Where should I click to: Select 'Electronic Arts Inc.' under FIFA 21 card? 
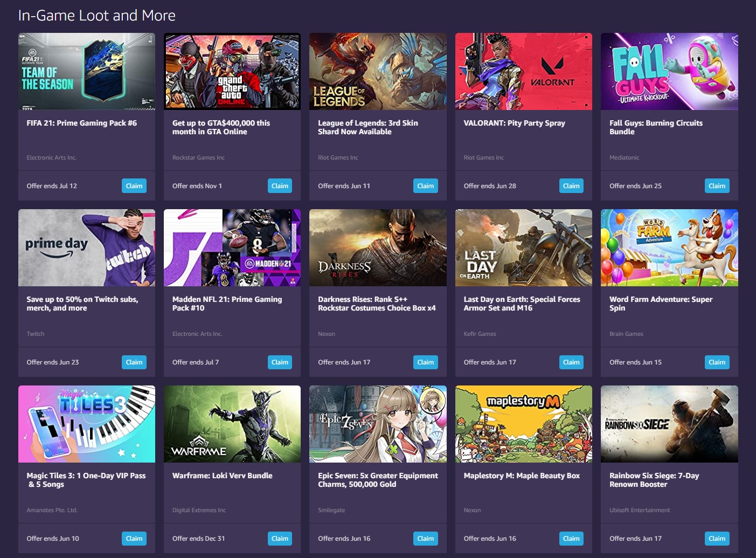click(52, 157)
